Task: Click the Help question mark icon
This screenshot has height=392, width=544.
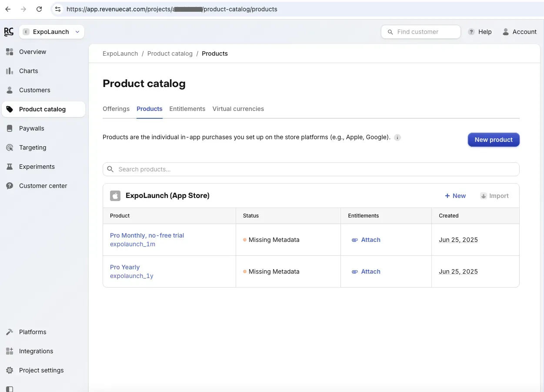Action: (471, 32)
